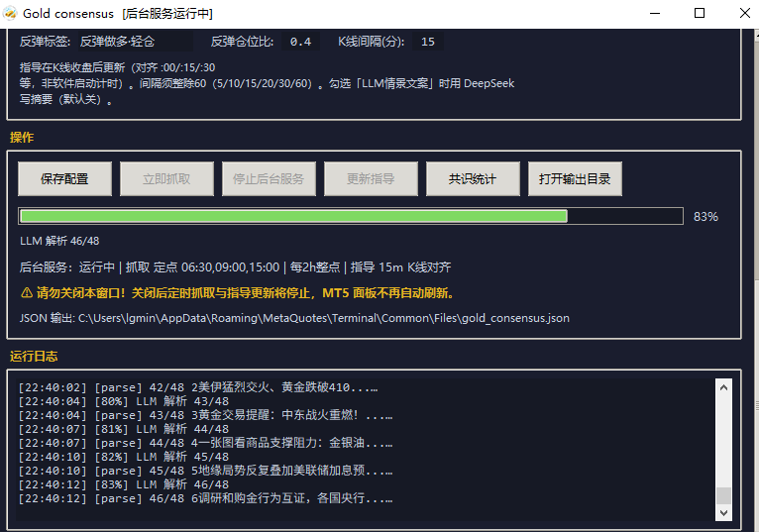This screenshot has width=759, height=532.
Task: Click the 后台服务 运行中 status line
Action: tap(235, 267)
